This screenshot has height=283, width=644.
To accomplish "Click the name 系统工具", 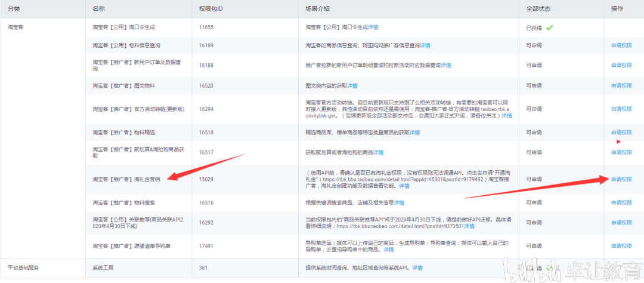I will (x=103, y=268).
